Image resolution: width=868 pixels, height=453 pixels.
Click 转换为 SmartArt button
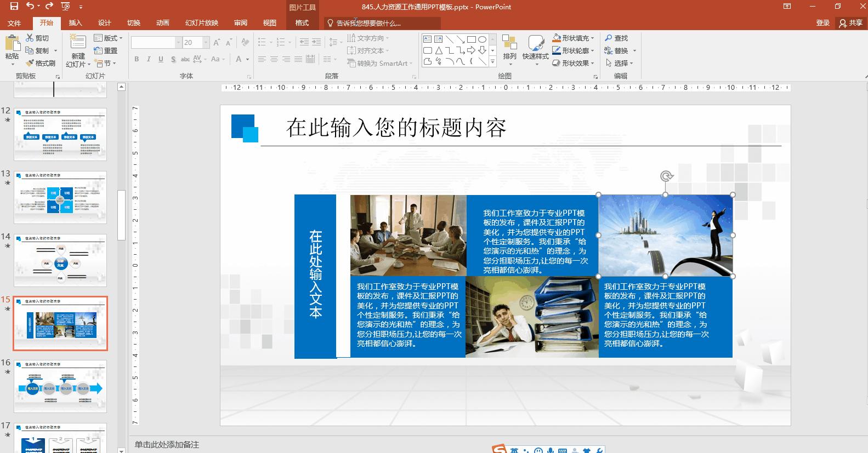click(378, 63)
